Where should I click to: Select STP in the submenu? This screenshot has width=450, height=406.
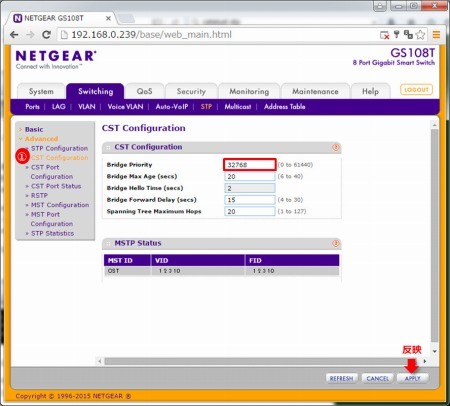tap(206, 107)
